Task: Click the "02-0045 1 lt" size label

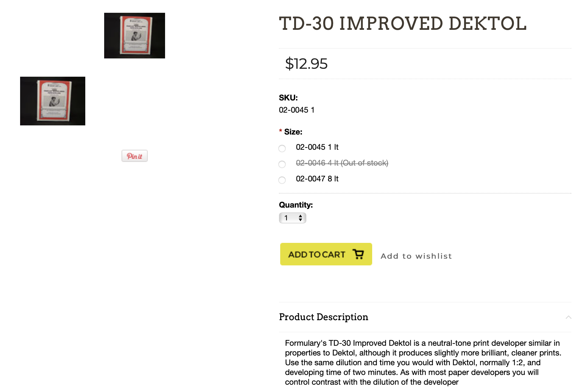Action: (317, 147)
